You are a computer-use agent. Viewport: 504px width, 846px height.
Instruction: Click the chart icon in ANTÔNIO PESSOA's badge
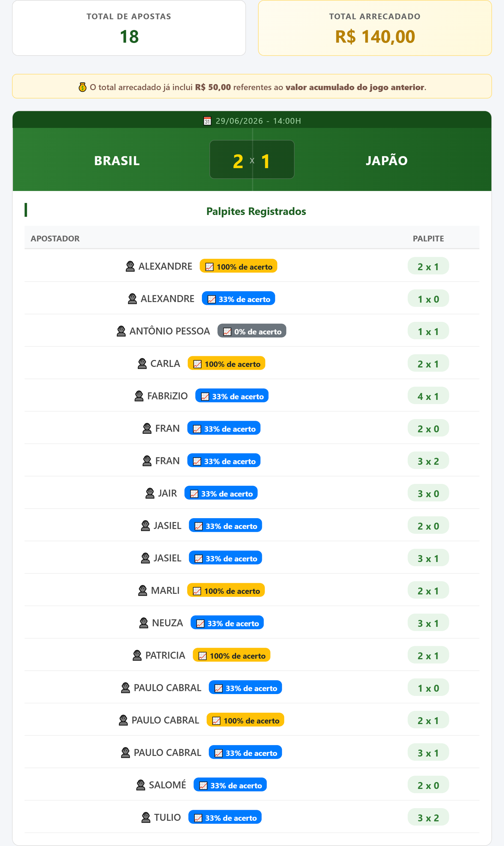click(x=227, y=332)
